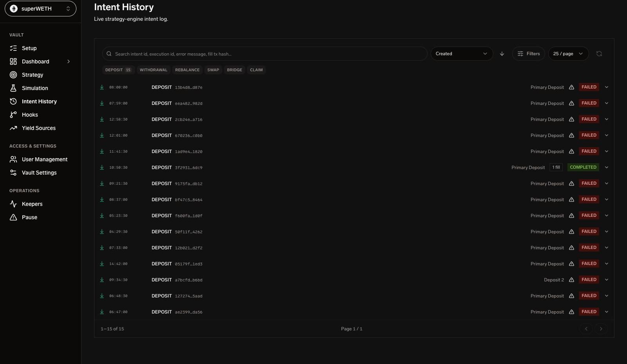Click warning icon on row 2cb24e…a716
Viewport: 627px width, 364px height.
click(x=572, y=119)
